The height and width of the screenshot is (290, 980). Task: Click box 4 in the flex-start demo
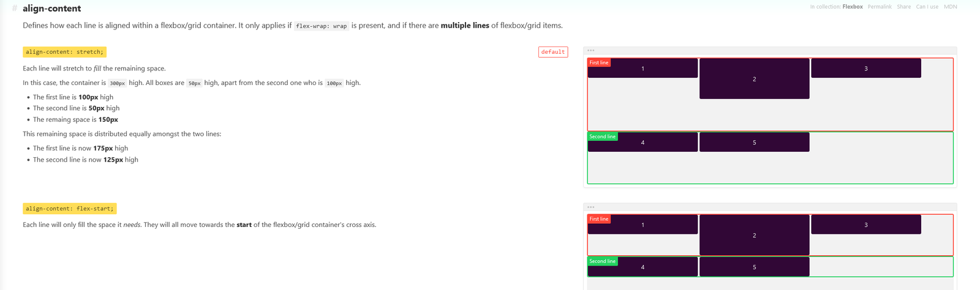point(643,267)
